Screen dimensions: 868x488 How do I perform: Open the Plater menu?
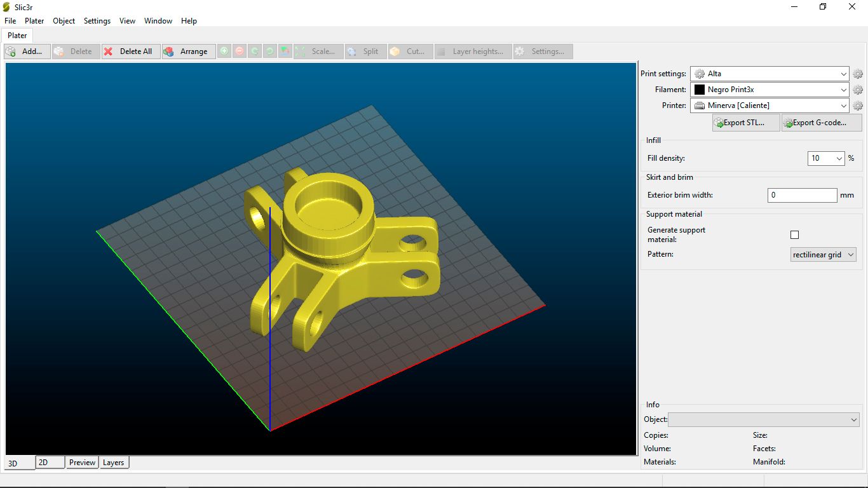[x=34, y=21]
